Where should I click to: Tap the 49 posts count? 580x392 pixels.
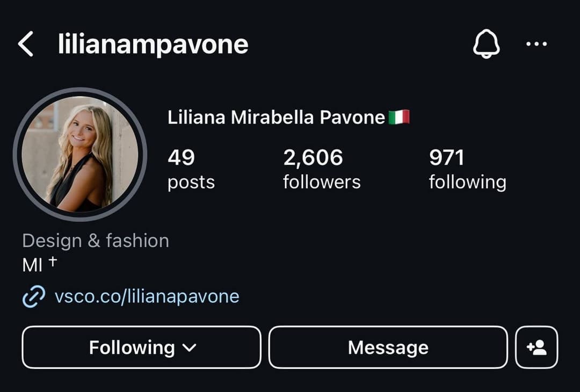click(191, 169)
